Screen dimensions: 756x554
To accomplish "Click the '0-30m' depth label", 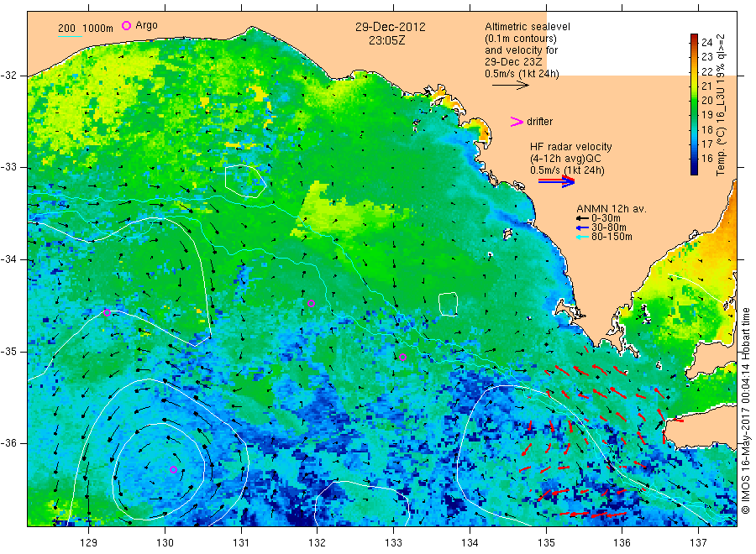I will 606,218.
